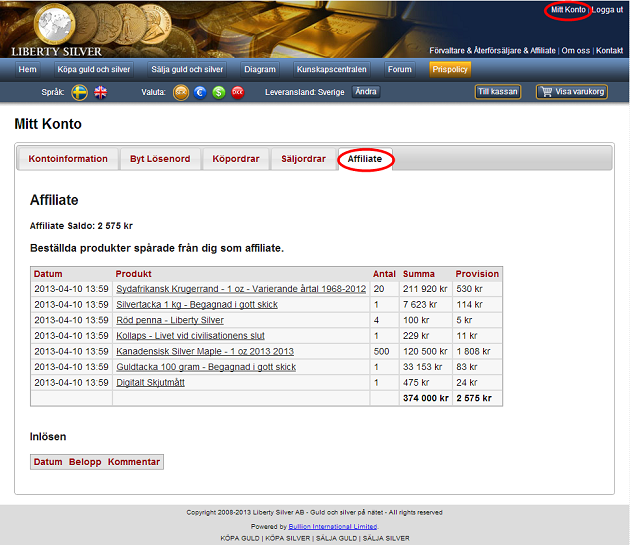The image size is (630, 545).
Task: Open Kollaps - Livet vid civilisationens slut link
Action: coord(190,336)
